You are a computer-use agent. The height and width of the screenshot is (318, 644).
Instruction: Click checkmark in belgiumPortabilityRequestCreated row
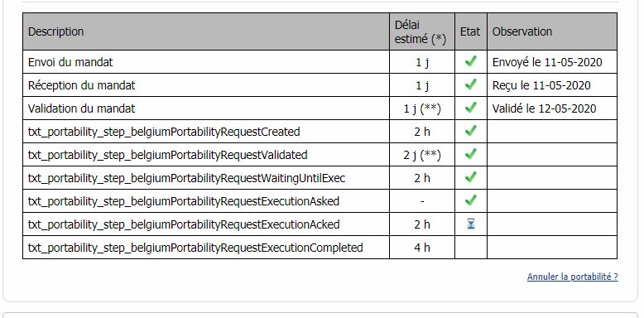pos(471,131)
